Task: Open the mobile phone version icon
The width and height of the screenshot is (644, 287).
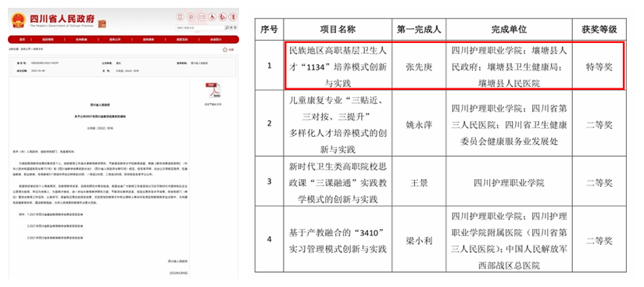Action: pos(180,17)
